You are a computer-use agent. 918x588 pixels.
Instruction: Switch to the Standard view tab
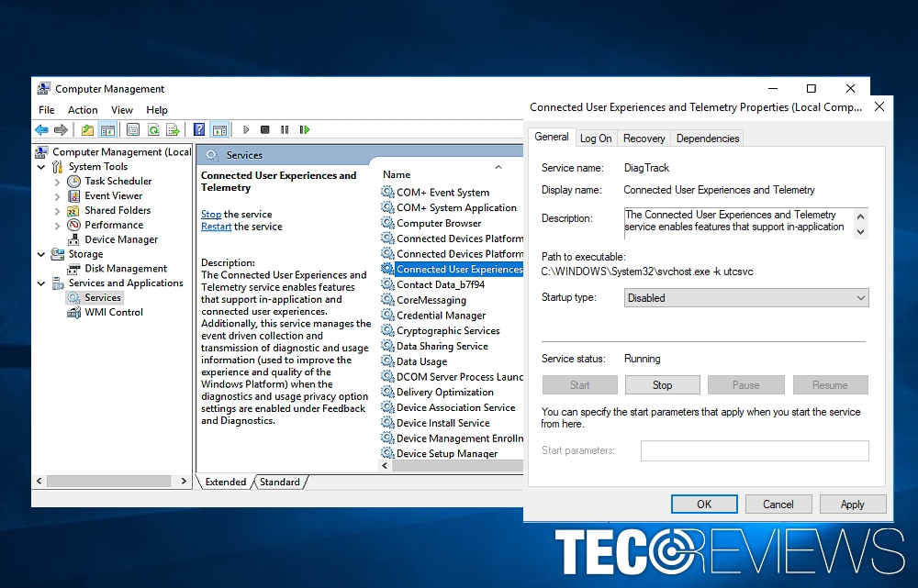[x=280, y=483]
